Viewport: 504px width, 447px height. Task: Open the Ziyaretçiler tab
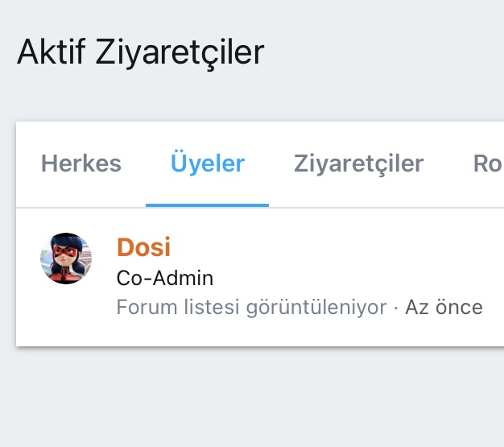[358, 164]
